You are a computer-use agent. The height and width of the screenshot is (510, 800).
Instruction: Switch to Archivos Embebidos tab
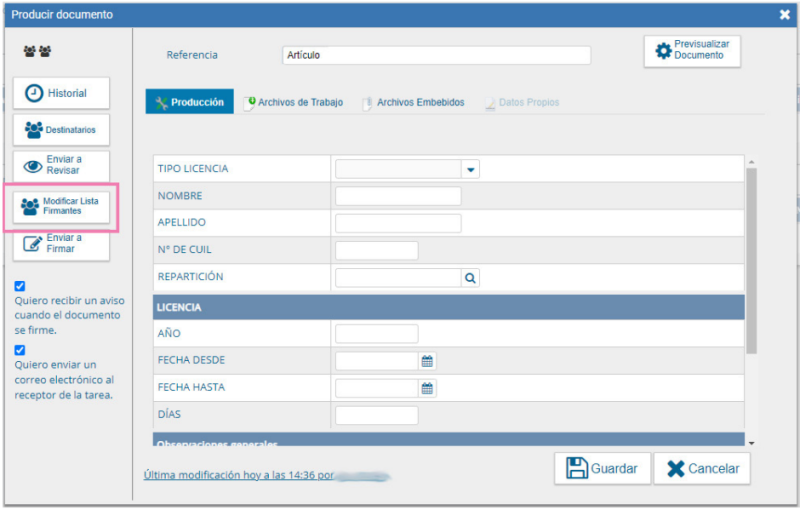click(413, 102)
